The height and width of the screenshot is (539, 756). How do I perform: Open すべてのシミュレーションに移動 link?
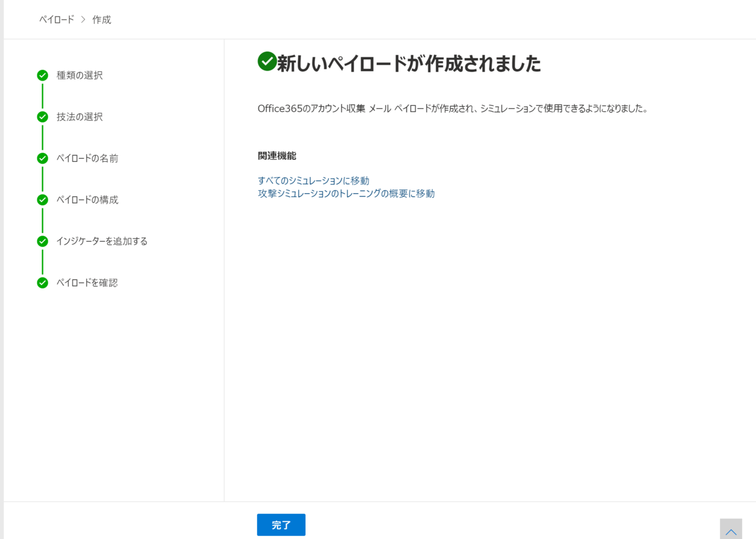pyautogui.click(x=314, y=181)
